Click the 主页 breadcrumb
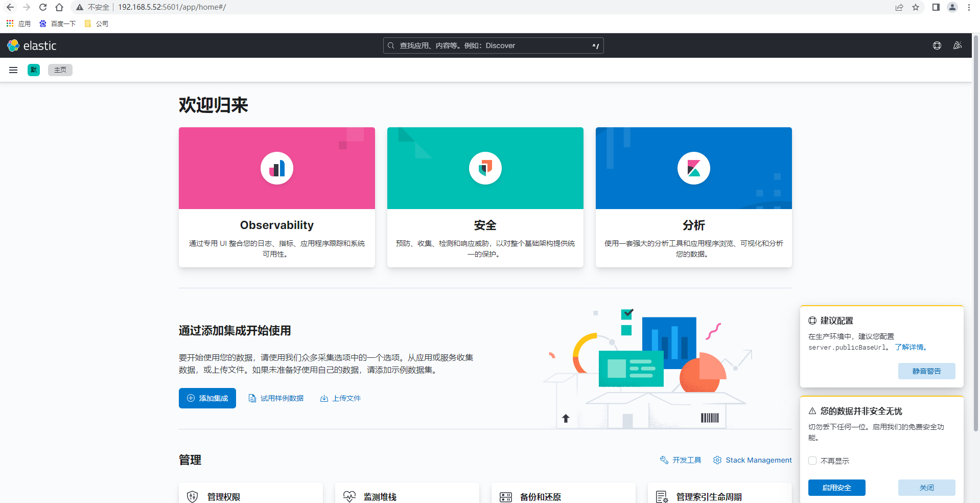Viewport: 980px width, 503px height. coord(60,70)
